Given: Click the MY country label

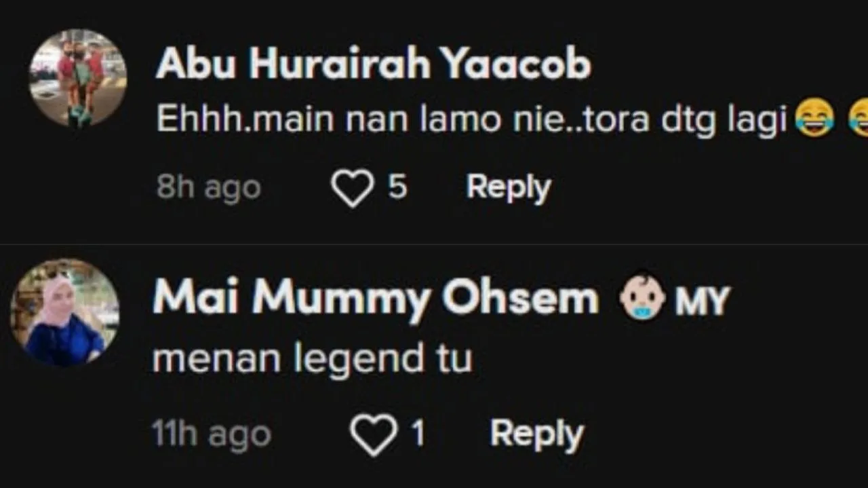Looking at the screenshot, I should [x=702, y=301].
